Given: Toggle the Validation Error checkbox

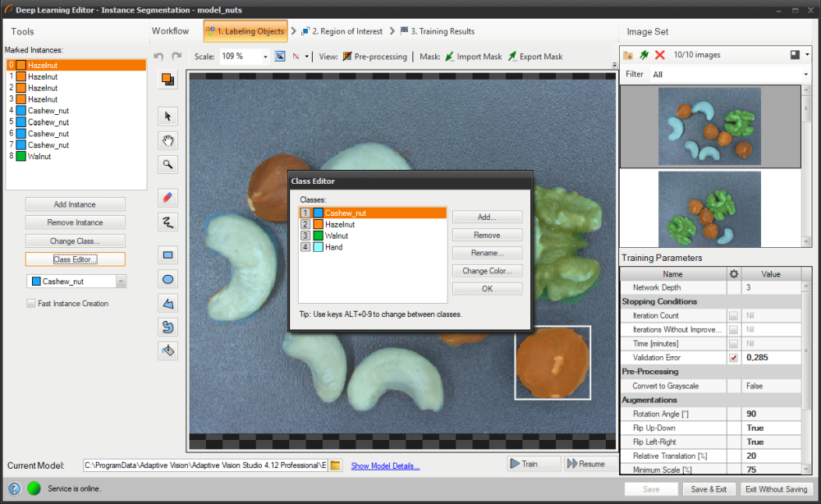Looking at the screenshot, I should 733,358.
